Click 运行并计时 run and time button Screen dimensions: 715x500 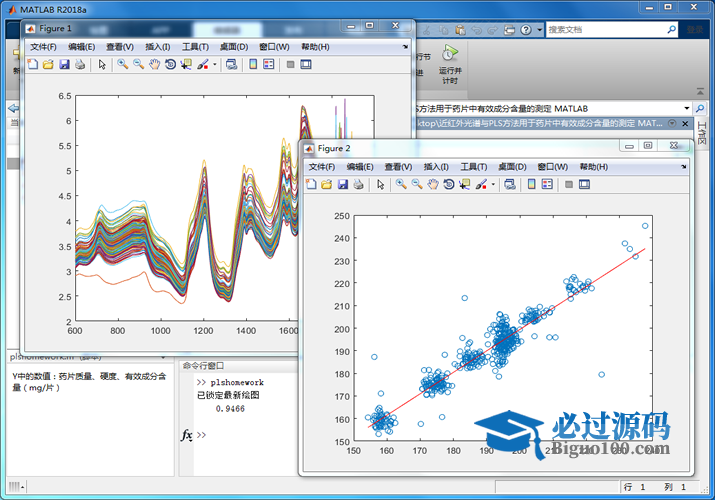coord(450,65)
